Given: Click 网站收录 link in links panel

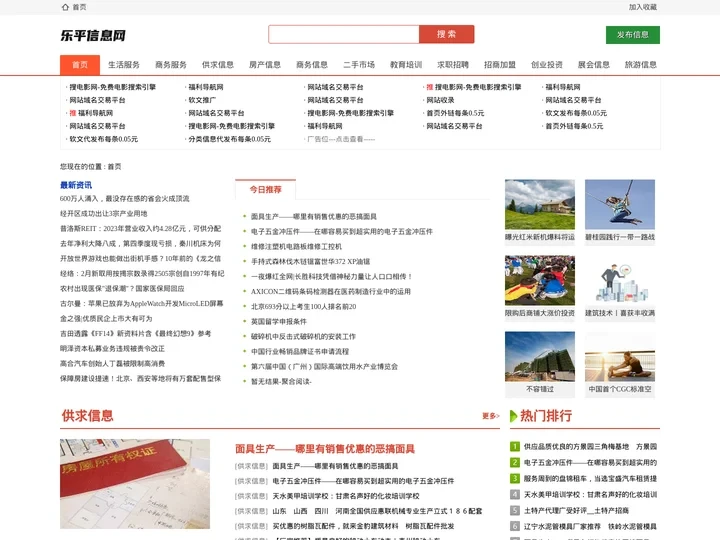Looking at the screenshot, I should coord(440,100).
